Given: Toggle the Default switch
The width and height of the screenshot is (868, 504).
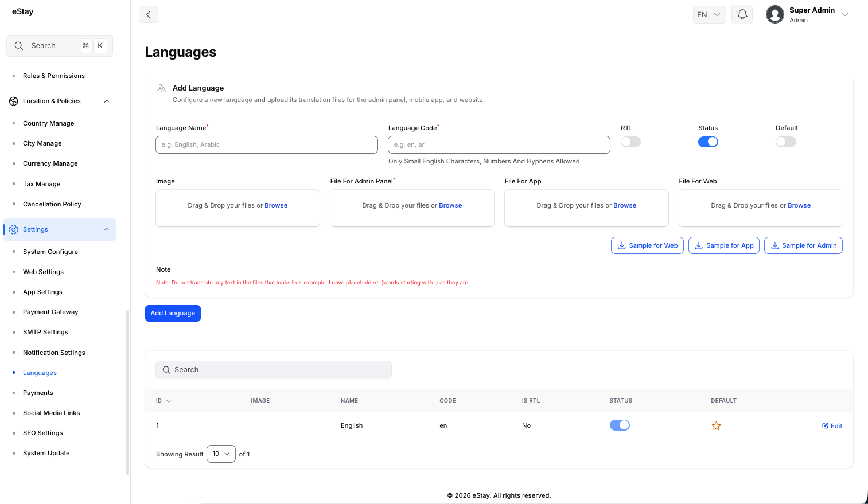Looking at the screenshot, I should [x=785, y=142].
